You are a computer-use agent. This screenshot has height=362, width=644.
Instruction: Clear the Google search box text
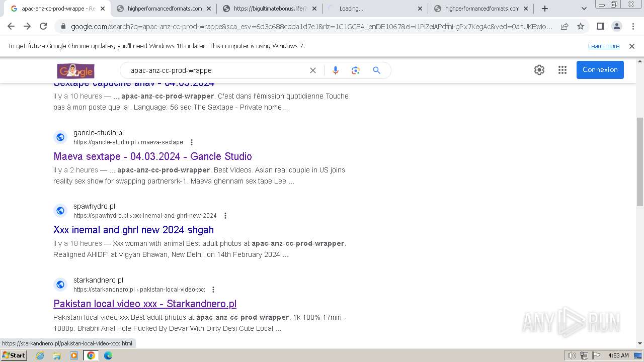coord(313,70)
